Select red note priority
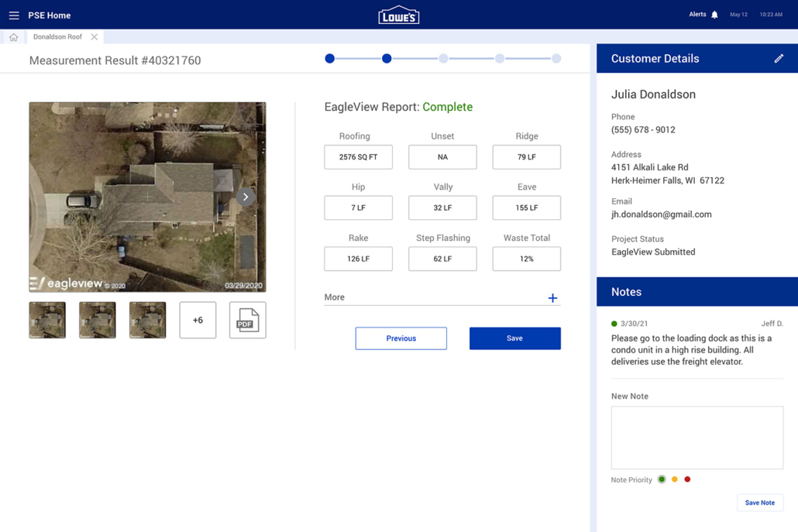This screenshot has width=798, height=532. coord(687,479)
